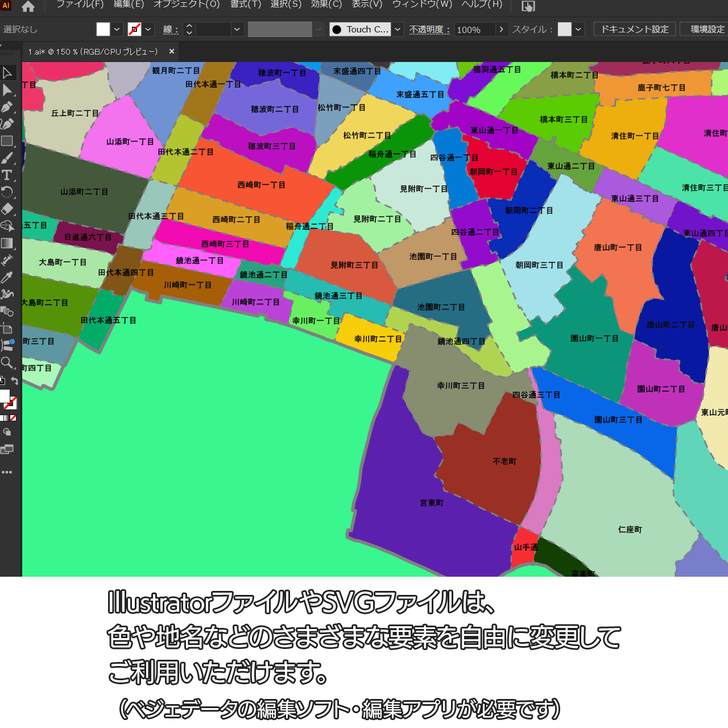Click the ドキュメント設定 button
This screenshot has height=728, width=728.
(x=635, y=30)
